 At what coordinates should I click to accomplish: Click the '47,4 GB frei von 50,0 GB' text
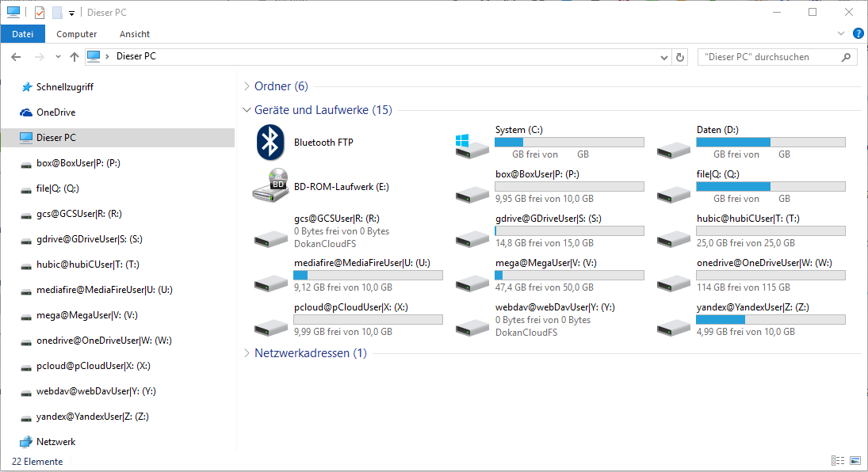[544, 287]
